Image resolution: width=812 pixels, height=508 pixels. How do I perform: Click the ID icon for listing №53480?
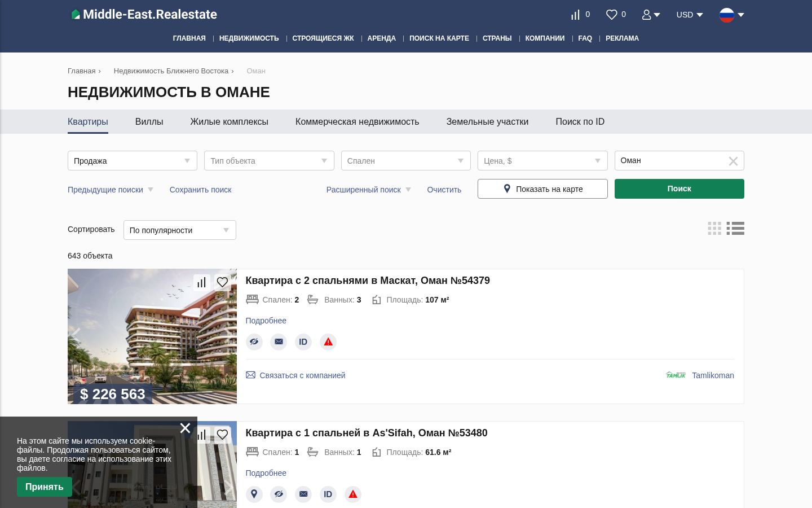[x=328, y=494]
